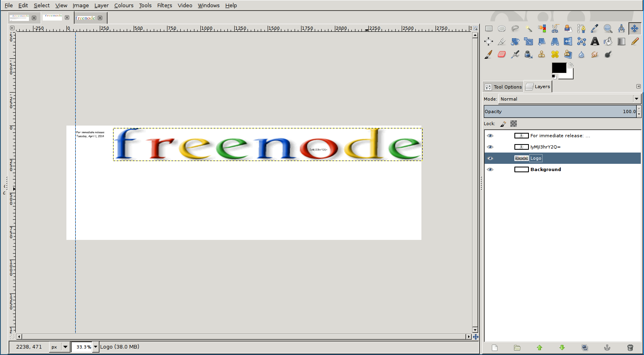The height and width of the screenshot is (355, 644).
Task: Adjust the layer Opacity slider
Action: [x=560, y=111]
